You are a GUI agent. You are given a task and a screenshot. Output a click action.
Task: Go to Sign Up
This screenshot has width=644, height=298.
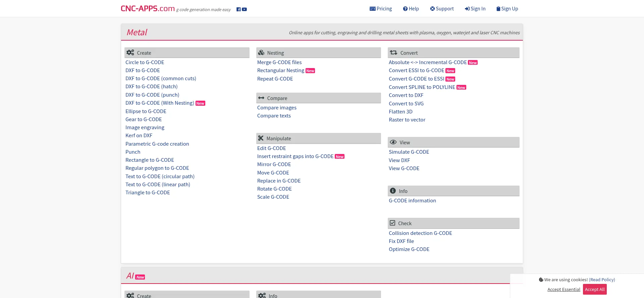[x=507, y=9]
